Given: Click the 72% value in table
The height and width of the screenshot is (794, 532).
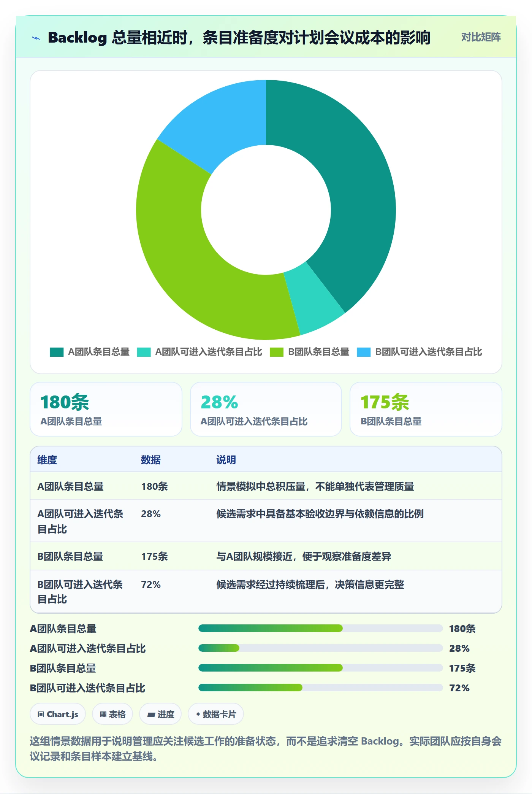Looking at the screenshot, I should coord(151,584).
